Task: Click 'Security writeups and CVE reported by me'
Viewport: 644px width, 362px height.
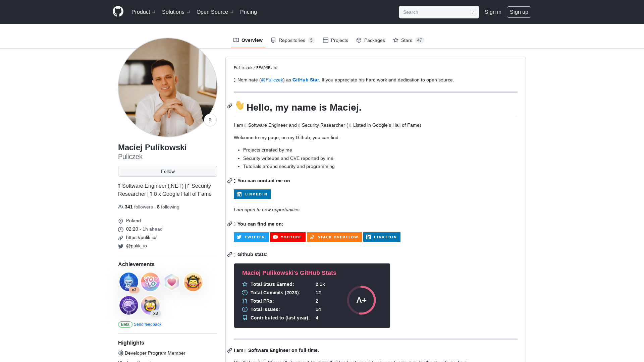Action: (288, 158)
